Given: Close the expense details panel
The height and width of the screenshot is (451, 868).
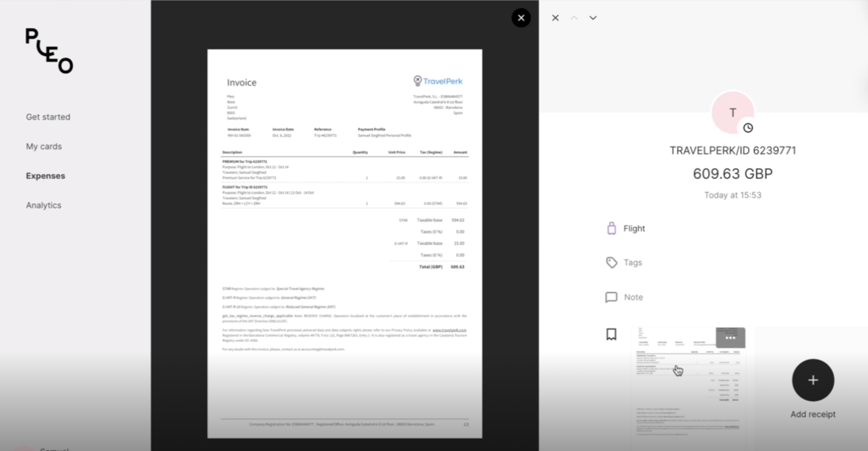Looking at the screenshot, I should click(555, 18).
